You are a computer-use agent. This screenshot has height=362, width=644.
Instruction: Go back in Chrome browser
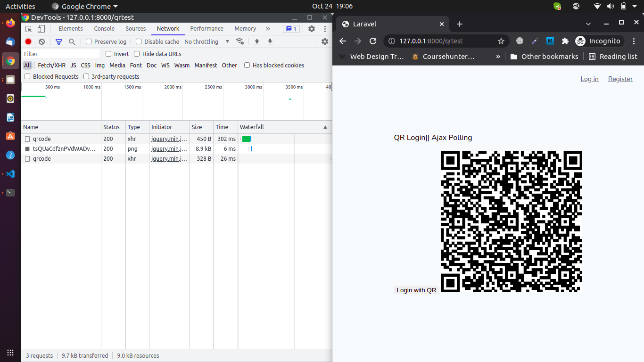click(x=343, y=41)
